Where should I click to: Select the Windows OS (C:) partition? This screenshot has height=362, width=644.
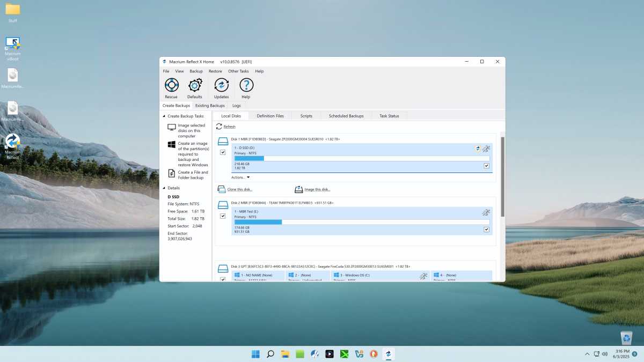point(380,276)
